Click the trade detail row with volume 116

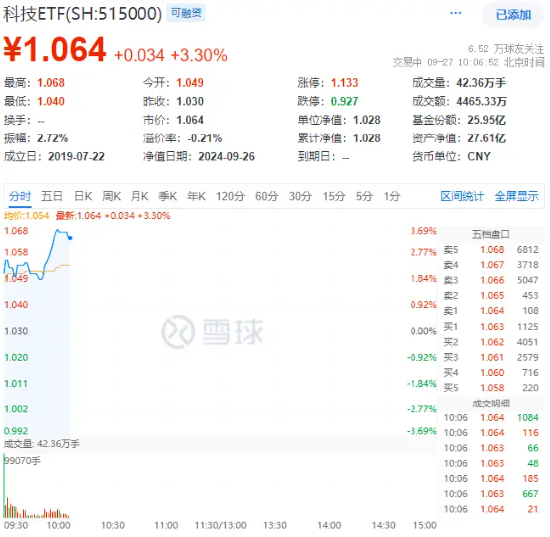click(491, 433)
